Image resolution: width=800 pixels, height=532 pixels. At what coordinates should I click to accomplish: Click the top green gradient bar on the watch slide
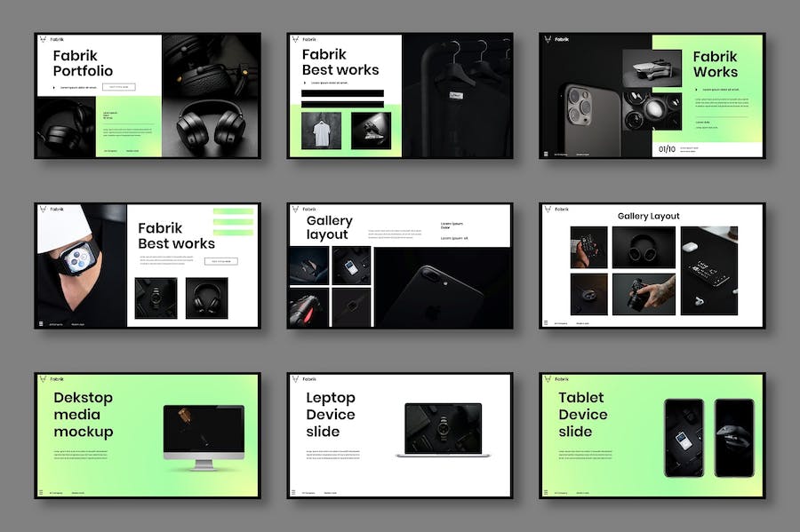pos(234,211)
